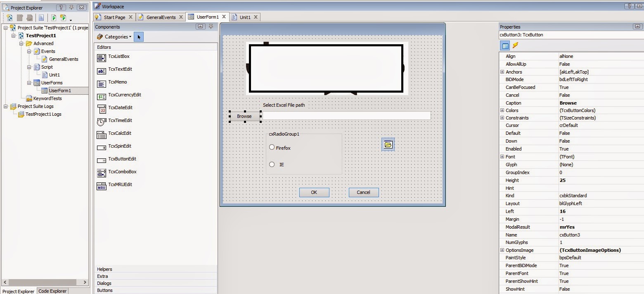Select the IE radio button
Viewport: 644px width, 294px height.
click(x=272, y=164)
